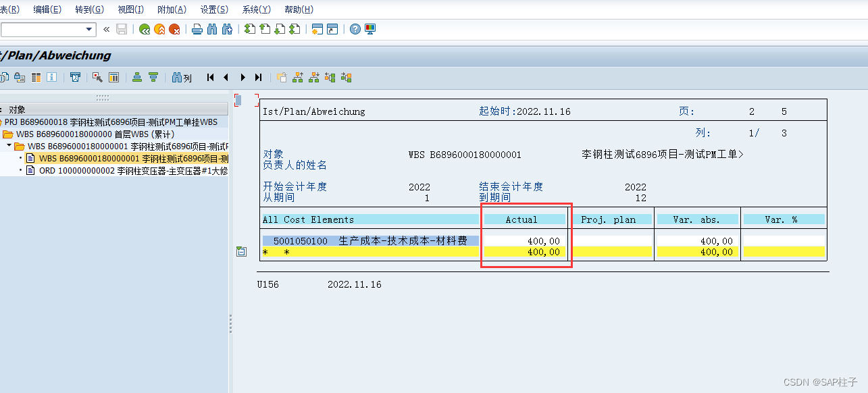Click the yellow Exit icon
The height and width of the screenshot is (393, 868).
tap(159, 29)
